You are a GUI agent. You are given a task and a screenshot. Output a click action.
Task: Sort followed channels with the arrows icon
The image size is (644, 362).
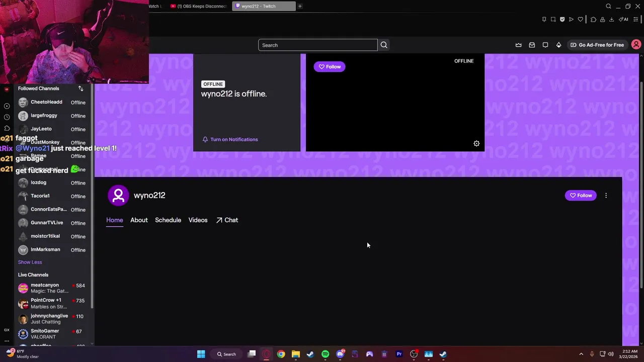pyautogui.click(x=80, y=88)
